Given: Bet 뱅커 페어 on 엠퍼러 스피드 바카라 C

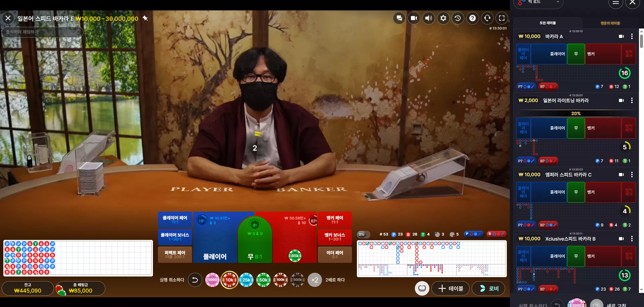Looking at the screenshot, I should click(629, 192).
